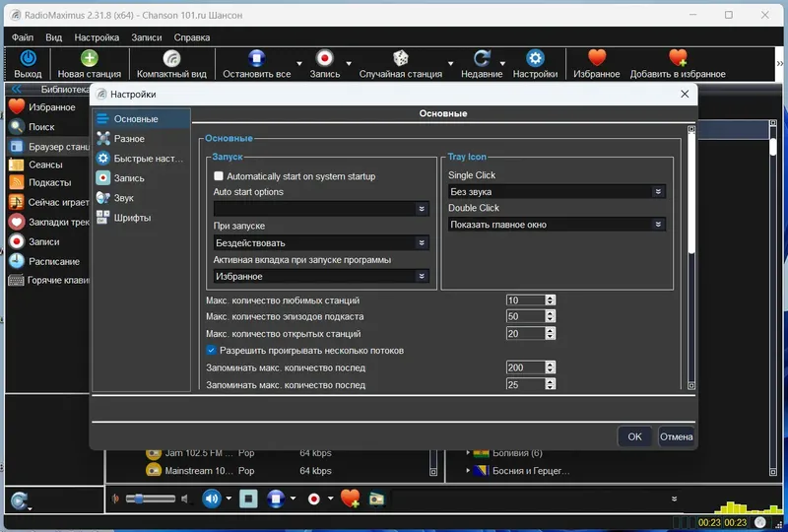Uncheck Разрешить проигрывать несколько потоков

211,350
